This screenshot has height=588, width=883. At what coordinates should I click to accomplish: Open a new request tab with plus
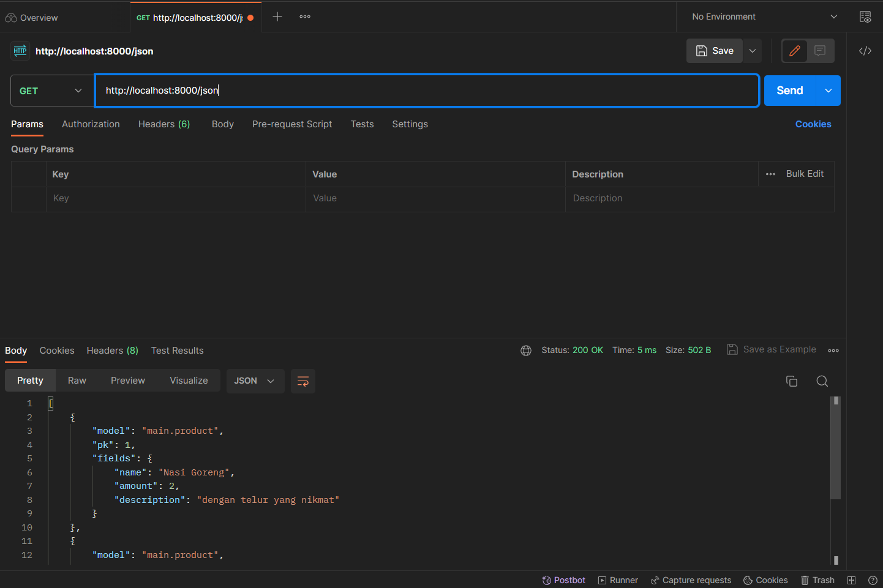[277, 17]
